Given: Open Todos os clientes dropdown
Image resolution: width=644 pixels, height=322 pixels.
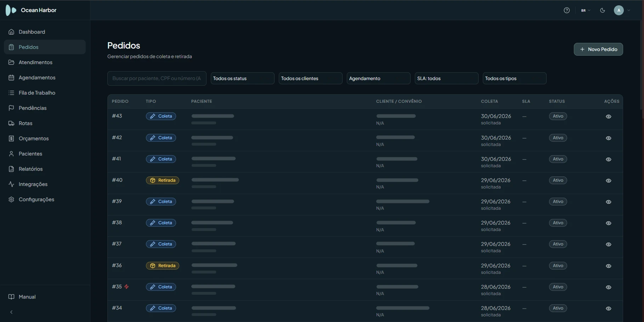Looking at the screenshot, I should (x=311, y=78).
